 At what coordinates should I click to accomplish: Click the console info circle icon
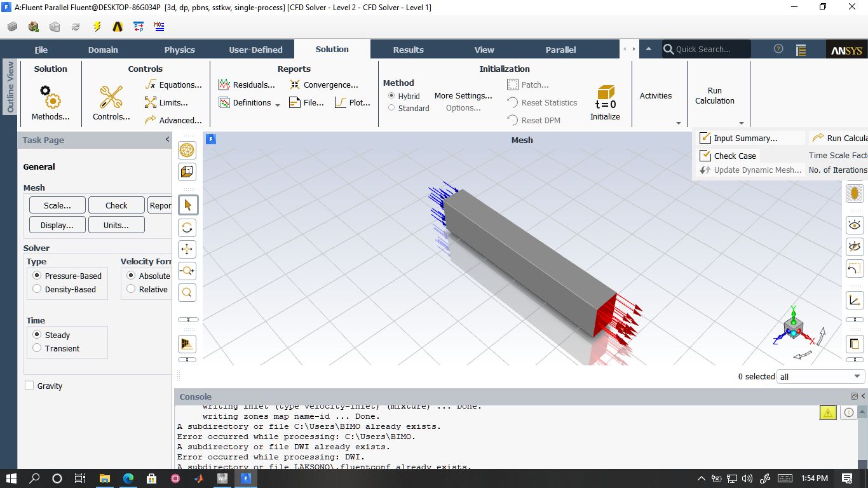pyautogui.click(x=849, y=412)
